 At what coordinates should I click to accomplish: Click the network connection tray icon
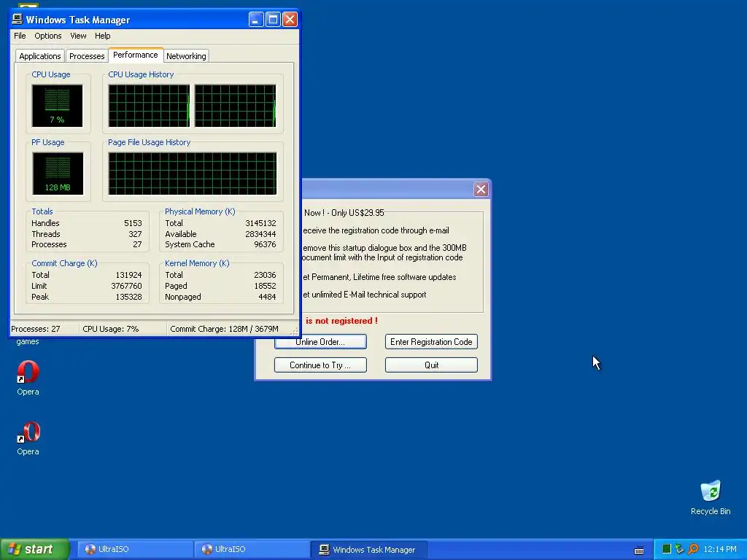pyautogui.click(x=679, y=549)
